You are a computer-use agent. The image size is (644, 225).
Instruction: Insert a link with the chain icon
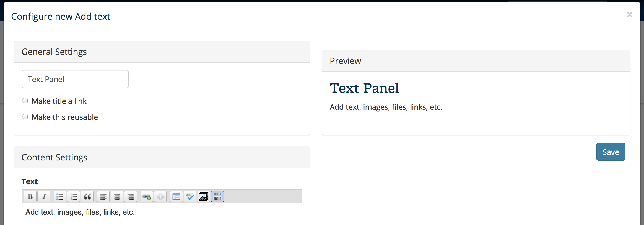[147, 197]
